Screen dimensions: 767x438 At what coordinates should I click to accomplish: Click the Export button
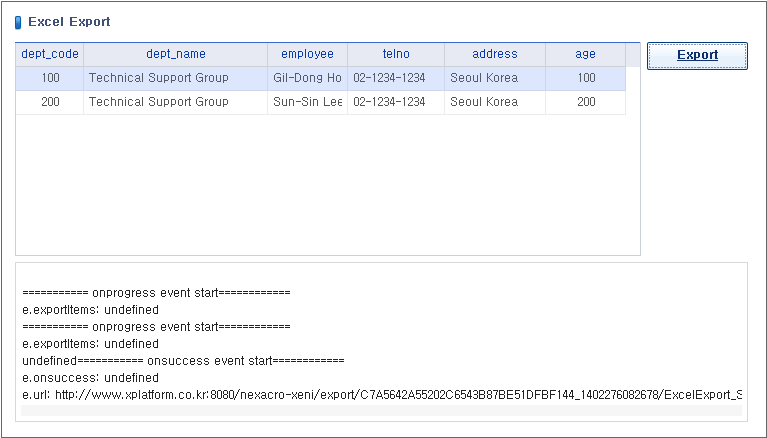697,55
